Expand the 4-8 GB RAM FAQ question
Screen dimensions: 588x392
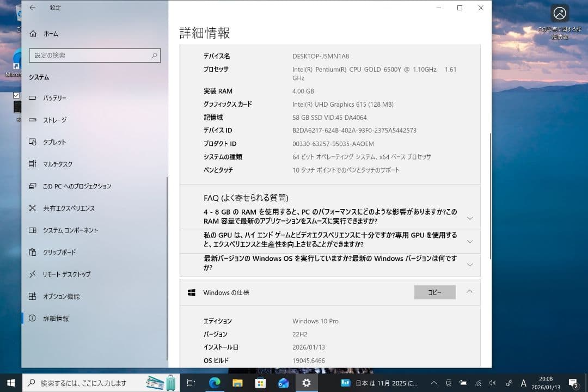pyautogui.click(x=469, y=216)
